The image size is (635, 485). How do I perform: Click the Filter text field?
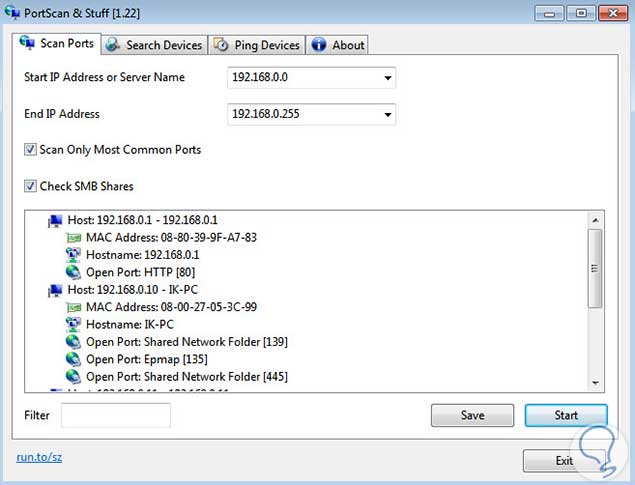pyautogui.click(x=116, y=415)
